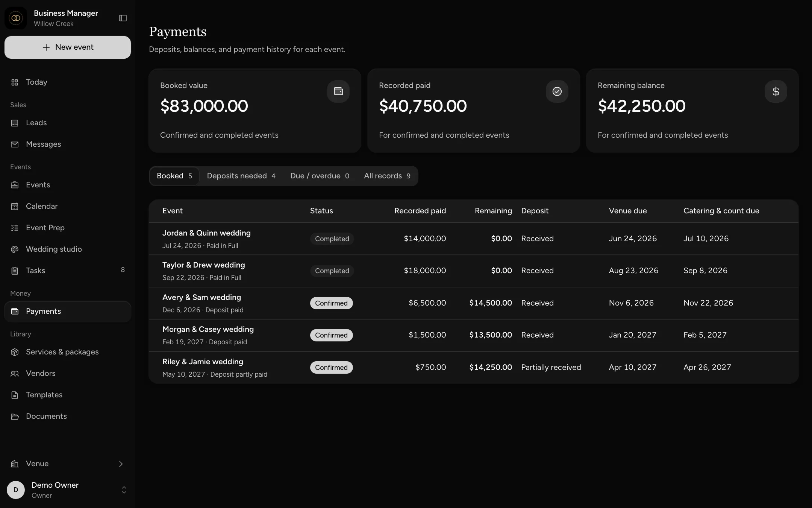Click the Business Manager rings logo
Screen dimensions: 812x508
[16, 18]
